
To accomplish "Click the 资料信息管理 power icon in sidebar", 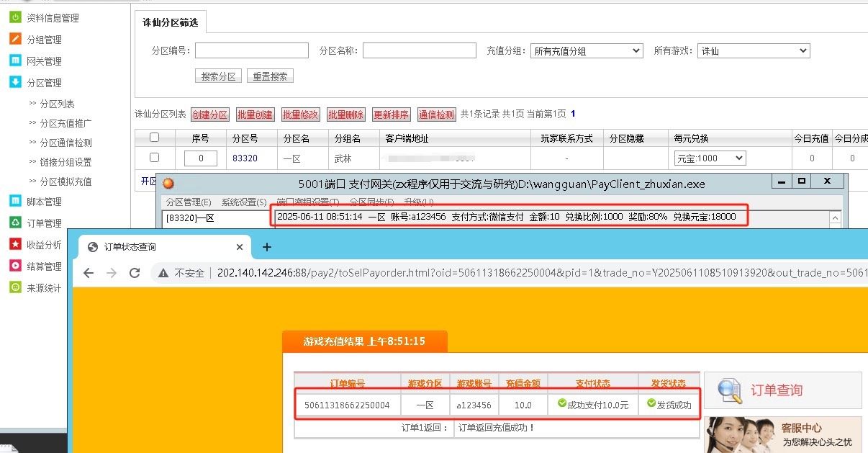I will (15, 17).
